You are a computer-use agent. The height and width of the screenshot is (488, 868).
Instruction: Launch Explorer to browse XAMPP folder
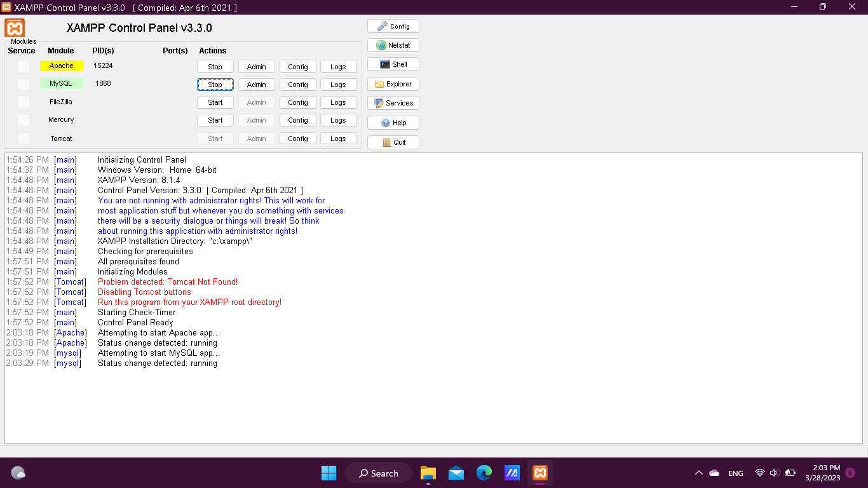point(393,83)
